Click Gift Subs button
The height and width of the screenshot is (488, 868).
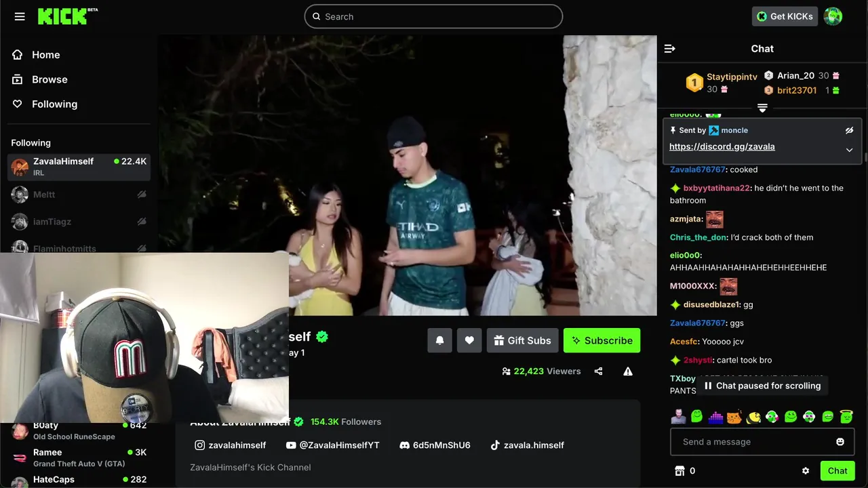[522, 340]
